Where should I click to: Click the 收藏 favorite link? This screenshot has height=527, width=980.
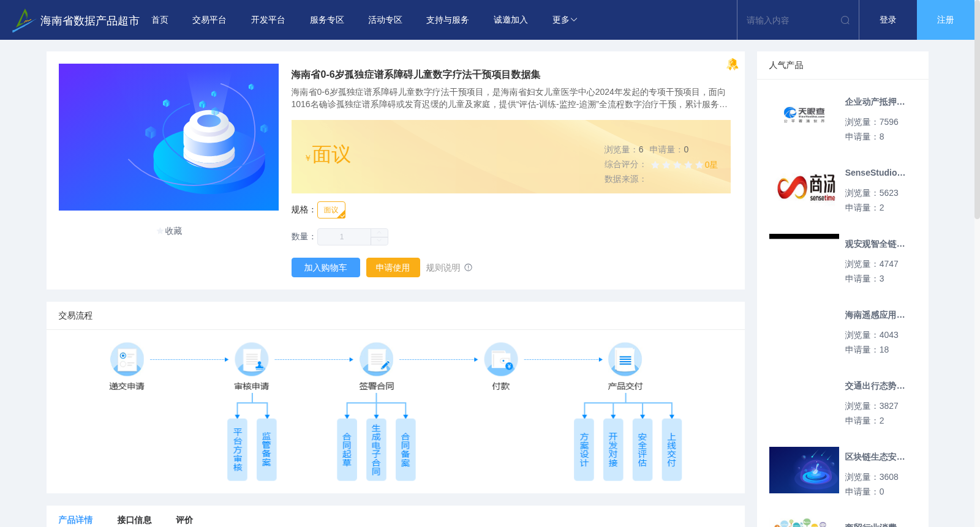[x=173, y=231]
